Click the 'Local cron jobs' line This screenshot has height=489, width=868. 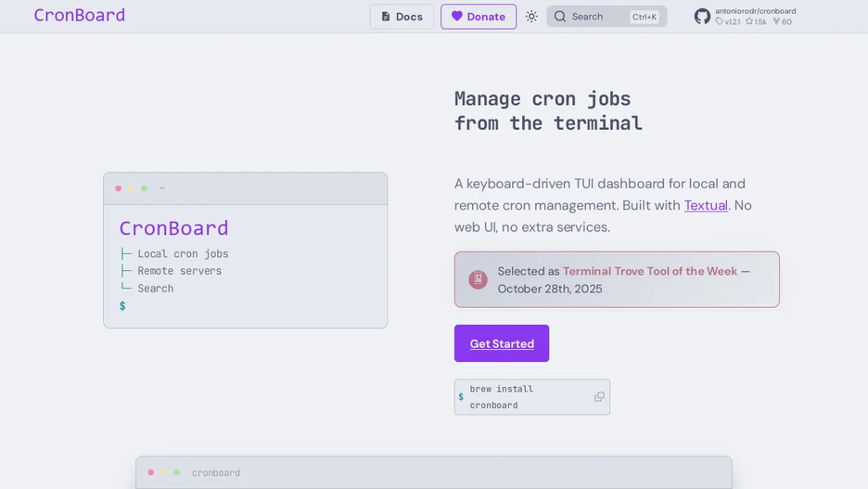pyautogui.click(x=183, y=253)
